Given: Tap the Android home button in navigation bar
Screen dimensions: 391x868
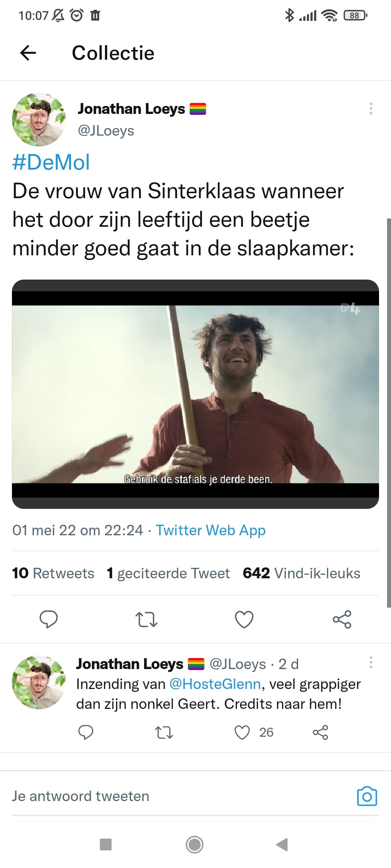Looking at the screenshot, I should point(195,845).
